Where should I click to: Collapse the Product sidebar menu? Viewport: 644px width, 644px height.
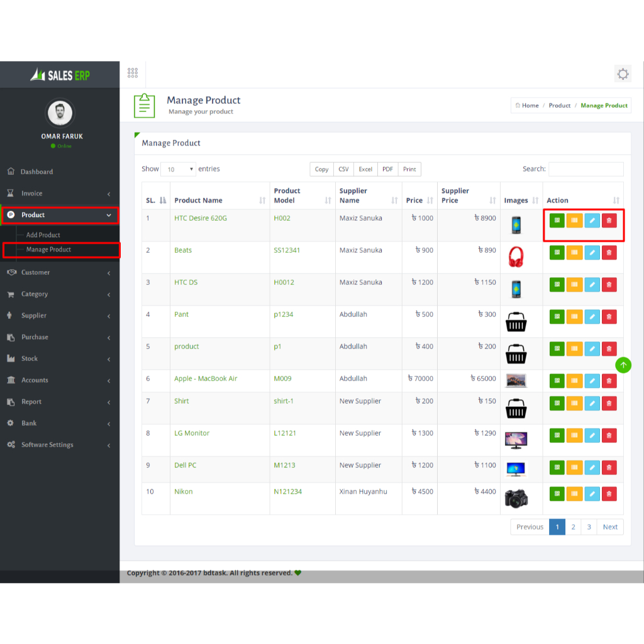click(x=60, y=215)
